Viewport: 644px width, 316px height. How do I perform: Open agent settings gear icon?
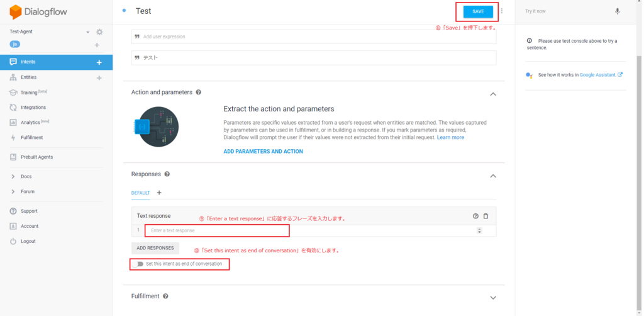coord(99,32)
